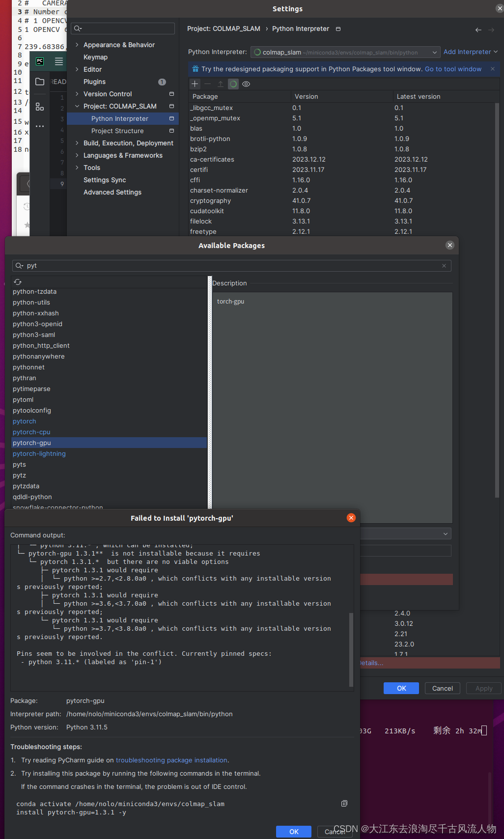
Task: Click the Settings search field
Action: (123, 28)
